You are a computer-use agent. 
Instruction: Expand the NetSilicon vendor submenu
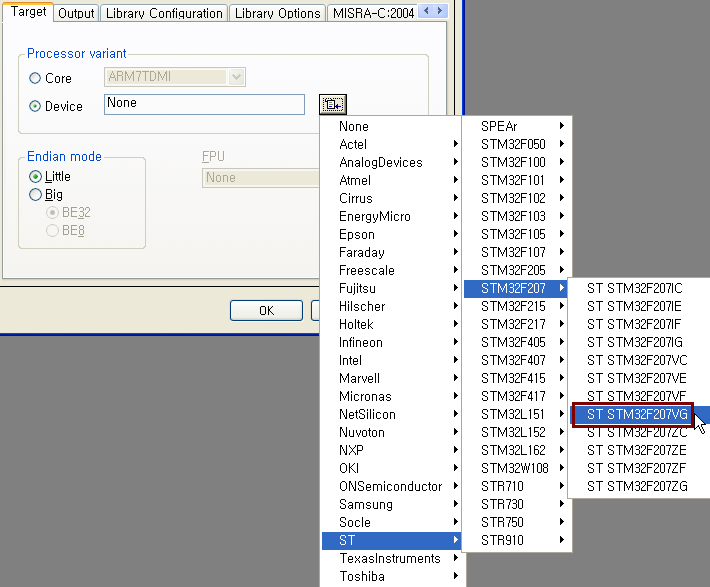(x=391, y=414)
